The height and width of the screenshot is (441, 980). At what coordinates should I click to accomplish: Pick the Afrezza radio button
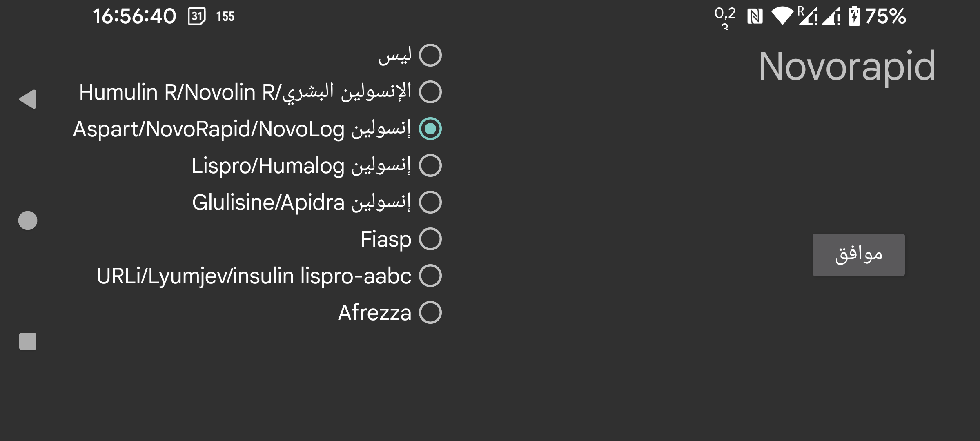coord(430,312)
